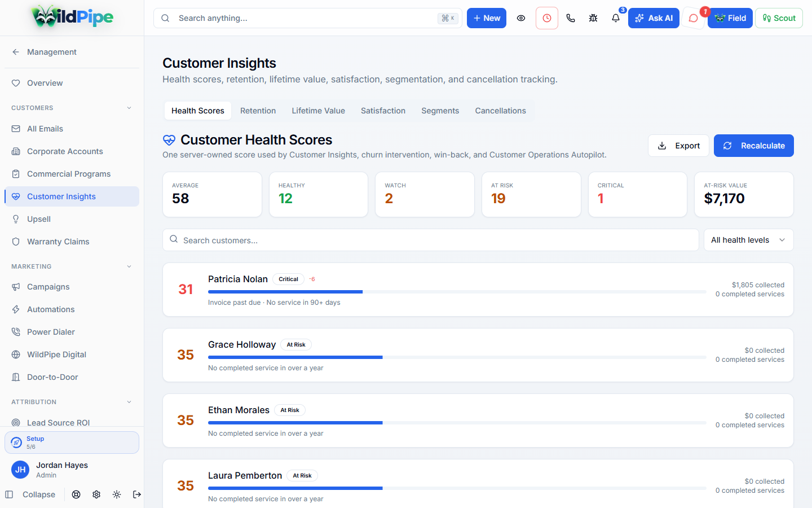This screenshot has width=812, height=508.
Task: Click the phone icon in header
Action: coord(571,18)
